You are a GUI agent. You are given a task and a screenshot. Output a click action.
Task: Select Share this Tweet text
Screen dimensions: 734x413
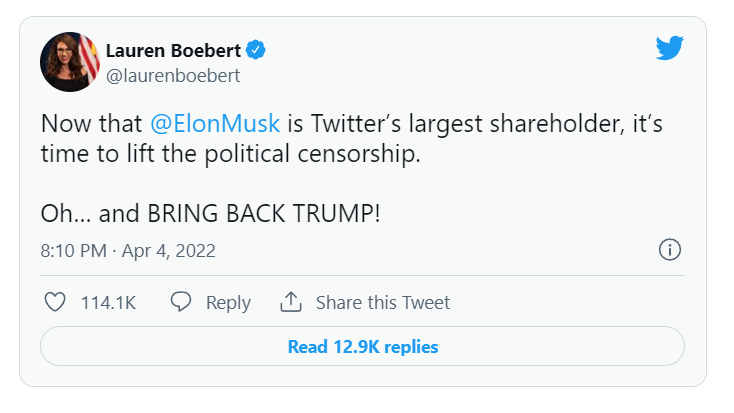(x=382, y=302)
